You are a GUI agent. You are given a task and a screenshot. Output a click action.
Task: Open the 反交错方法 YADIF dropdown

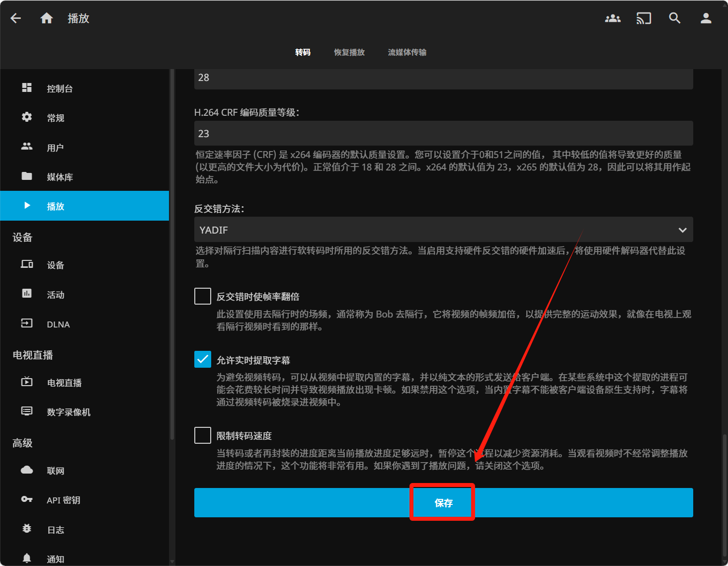pos(443,230)
